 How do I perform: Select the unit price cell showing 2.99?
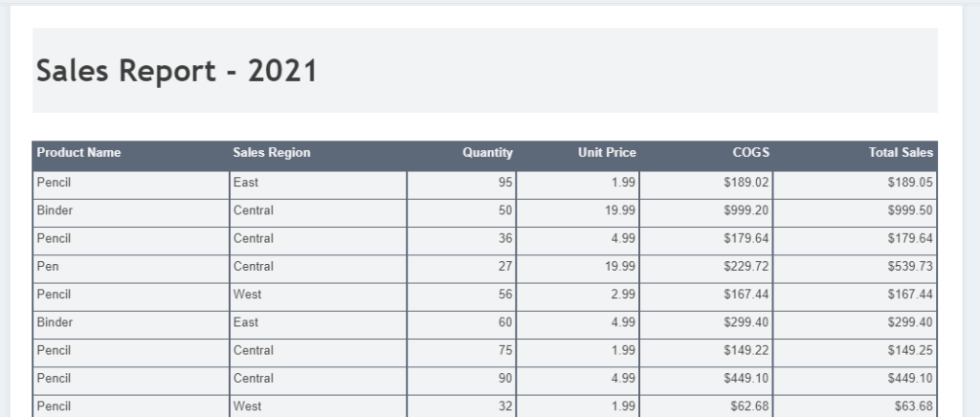[x=623, y=295]
